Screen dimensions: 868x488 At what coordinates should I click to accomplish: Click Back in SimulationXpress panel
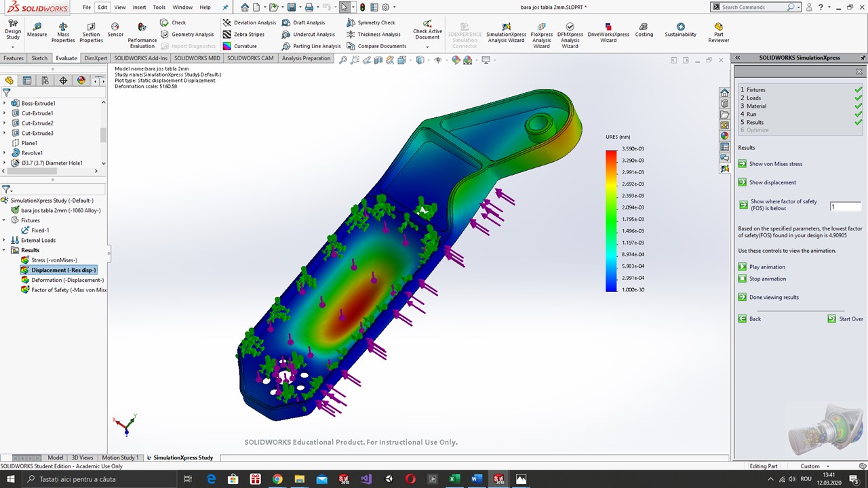coord(751,319)
